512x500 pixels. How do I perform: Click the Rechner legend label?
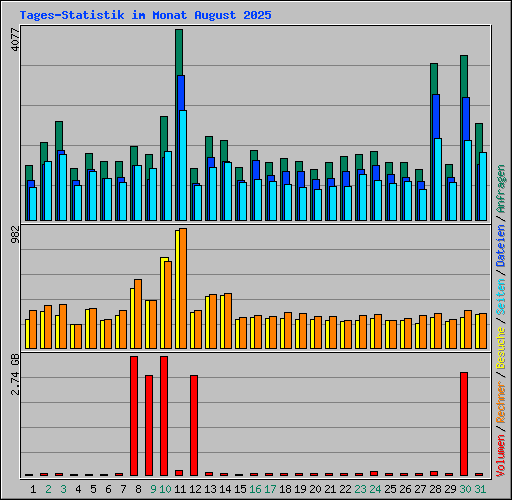pos(501,403)
